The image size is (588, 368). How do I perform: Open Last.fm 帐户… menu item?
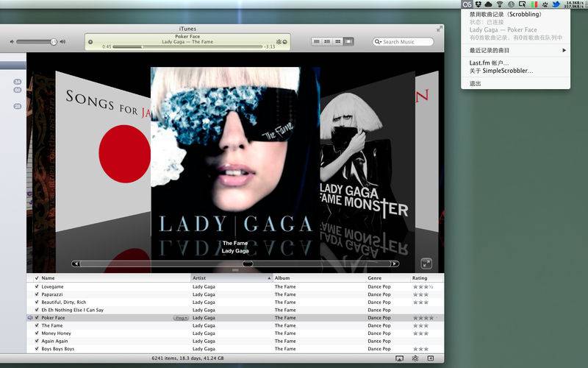516,63
